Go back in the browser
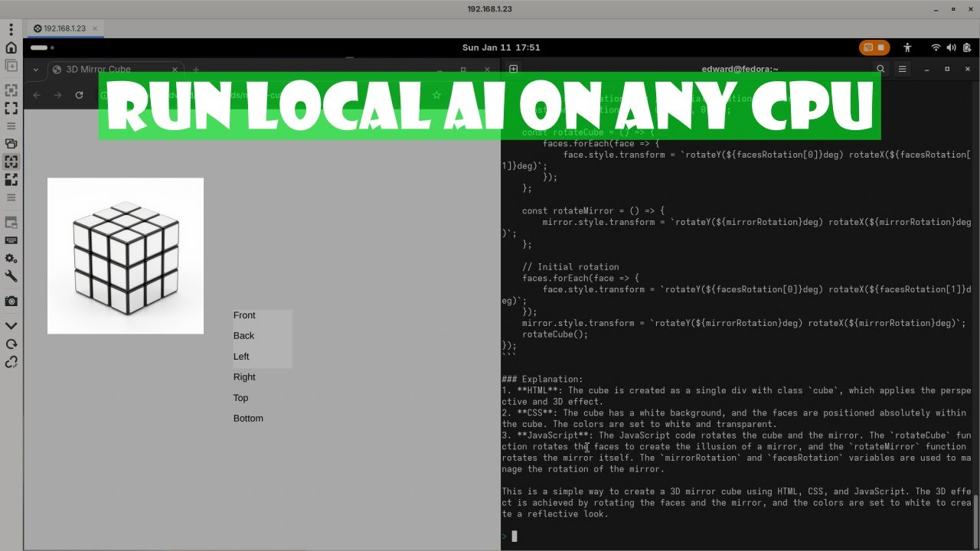Screen dimensions: 980x551 (36, 95)
